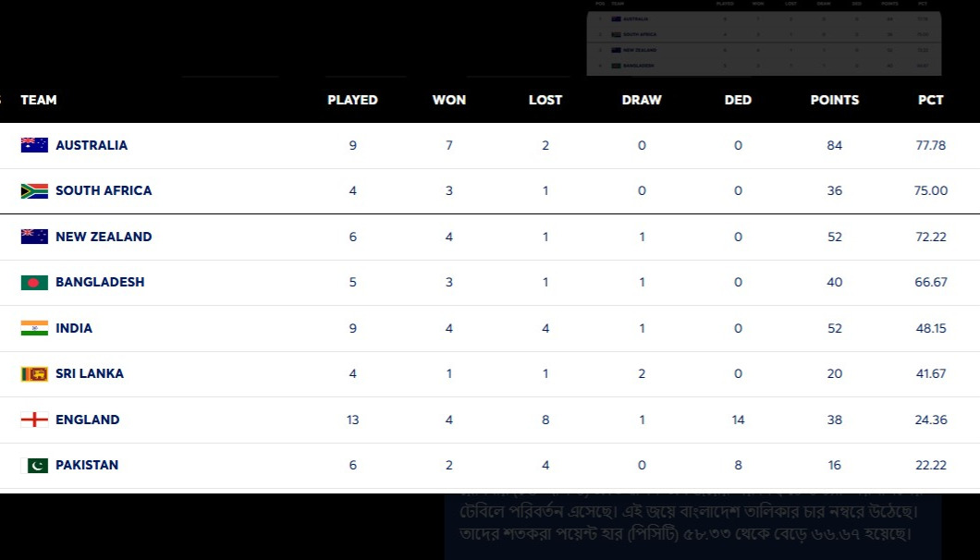980x560 pixels.
Task: Click the Sri Lanka flag icon
Action: coord(34,373)
